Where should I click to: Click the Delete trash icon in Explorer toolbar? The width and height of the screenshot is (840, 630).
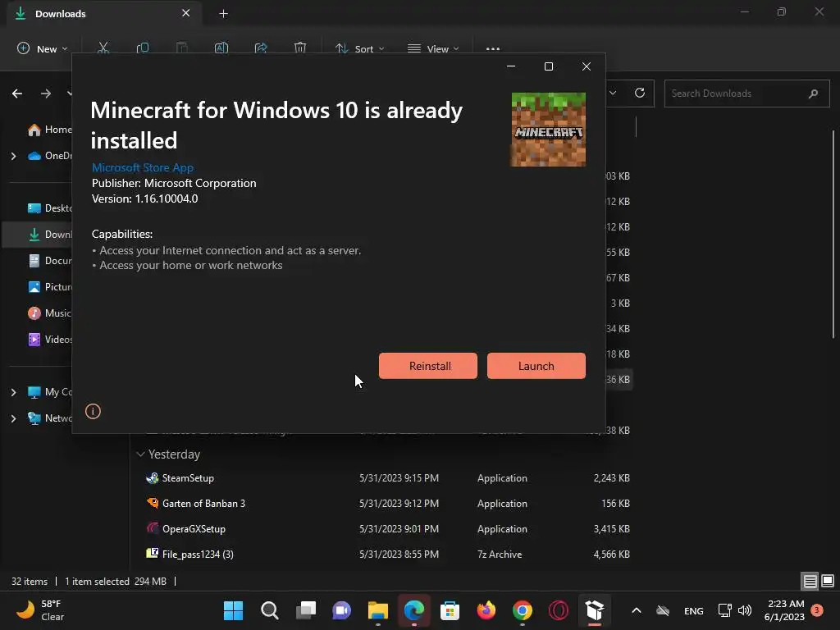[x=300, y=48]
